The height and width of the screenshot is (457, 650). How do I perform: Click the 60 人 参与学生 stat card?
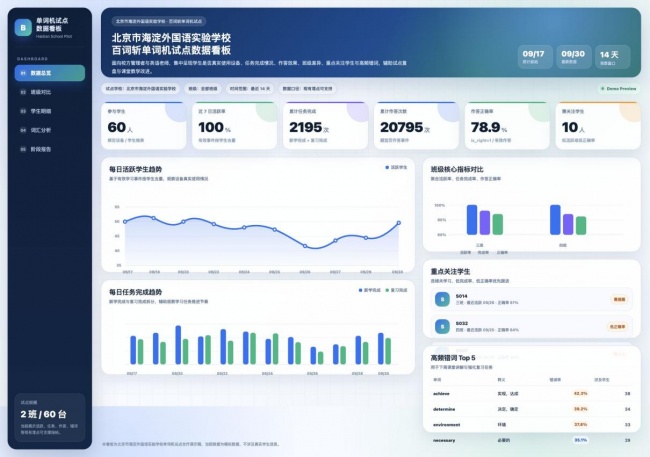143,126
